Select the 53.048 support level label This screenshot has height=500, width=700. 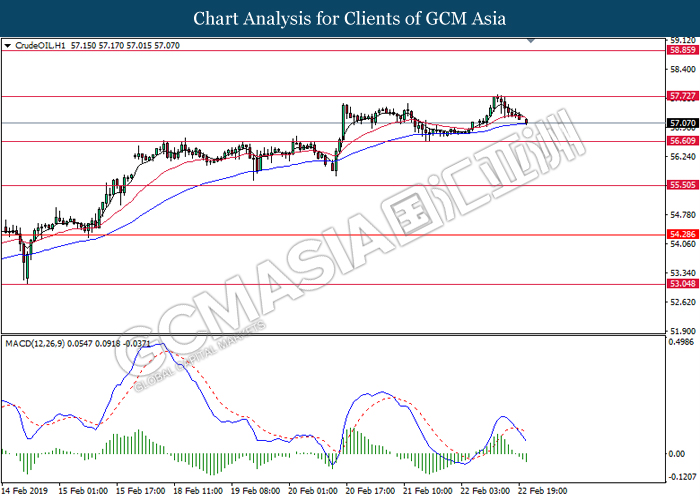[x=682, y=283]
